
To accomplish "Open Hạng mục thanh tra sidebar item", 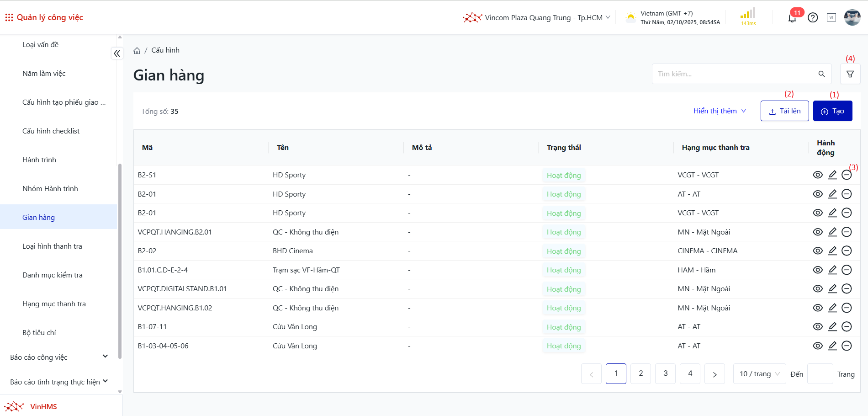I will pyautogui.click(x=54, y=304).
